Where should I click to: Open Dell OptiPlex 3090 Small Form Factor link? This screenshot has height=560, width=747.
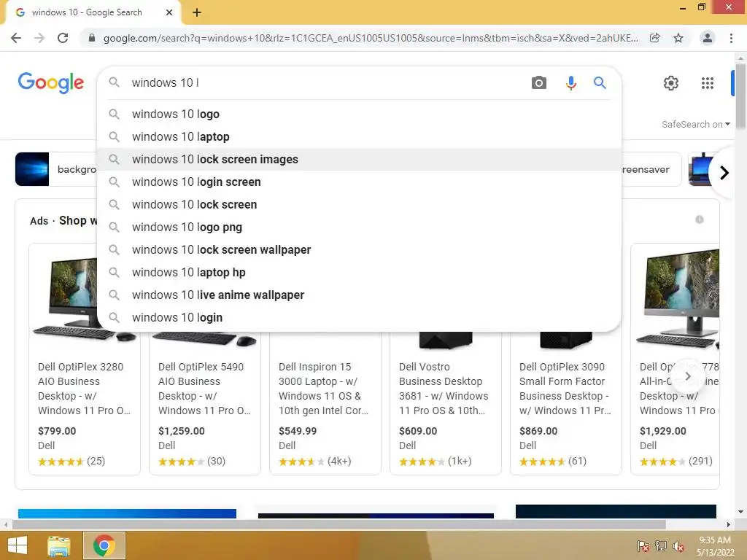tap(565, 389)
